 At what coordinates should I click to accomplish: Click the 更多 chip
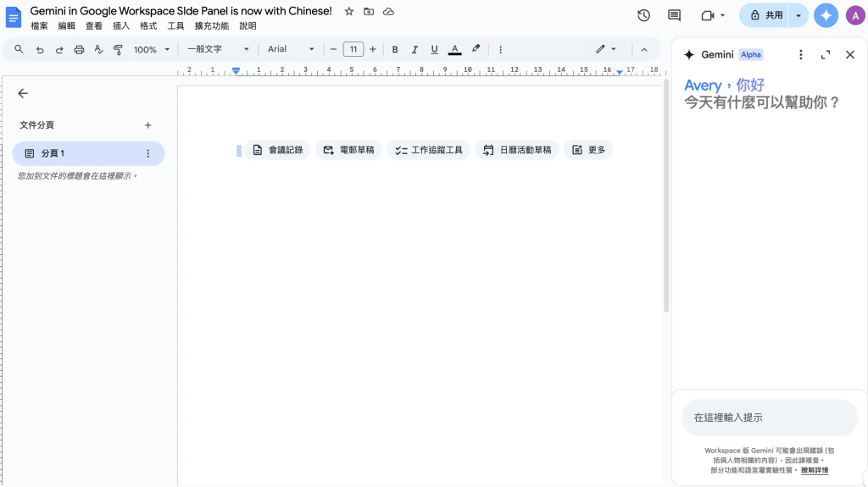pos(588,150)
